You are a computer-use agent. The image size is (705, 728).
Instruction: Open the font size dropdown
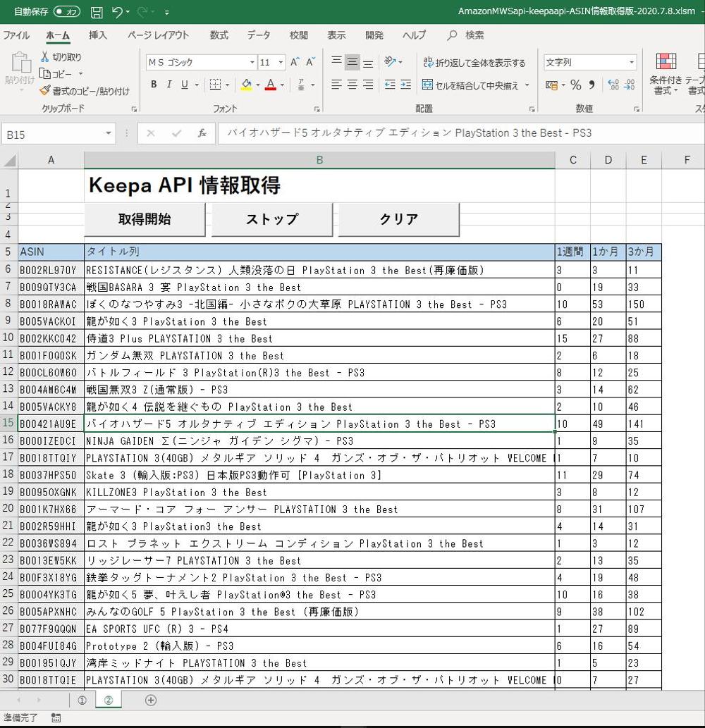coord(281,62)
